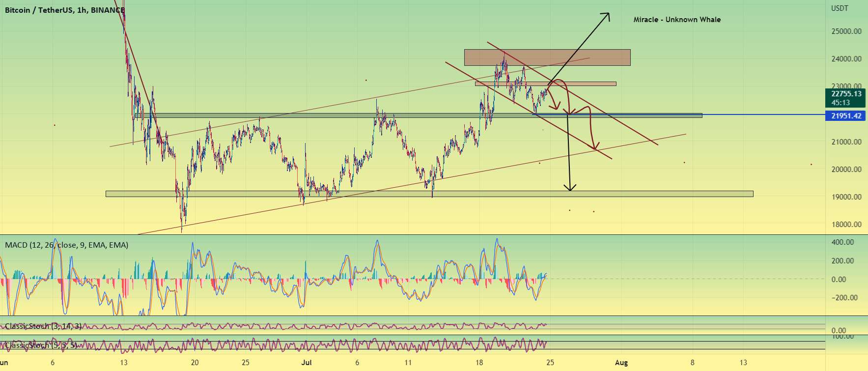Open the MACD (12, 26, close, 9) indicator legend

coord(66,245)
